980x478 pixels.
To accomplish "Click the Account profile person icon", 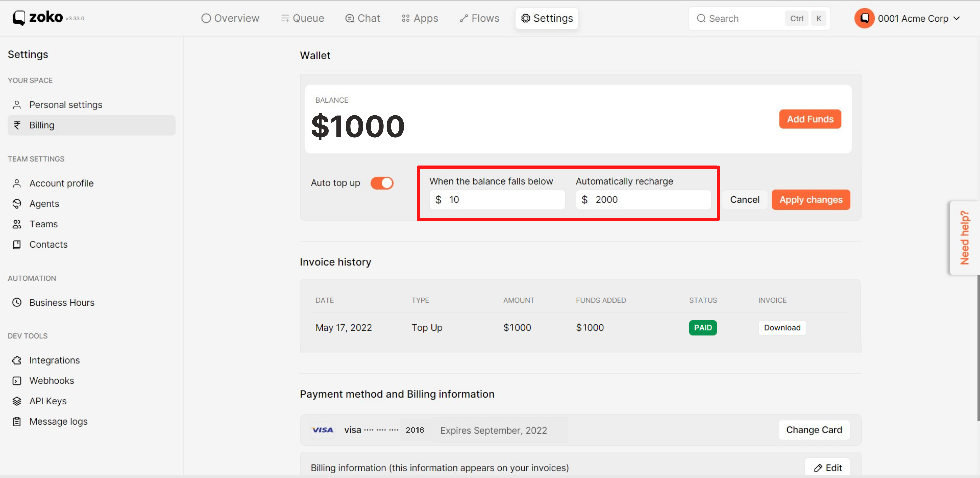I will click(17, 183).
